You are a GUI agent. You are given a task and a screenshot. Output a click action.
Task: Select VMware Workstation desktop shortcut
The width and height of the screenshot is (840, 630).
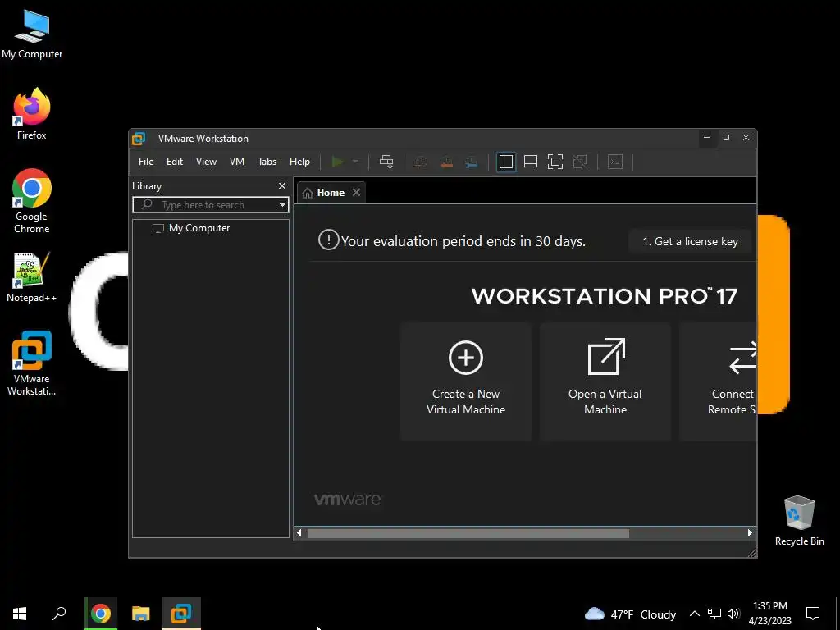pyautogui.click(x=32, y=363)
